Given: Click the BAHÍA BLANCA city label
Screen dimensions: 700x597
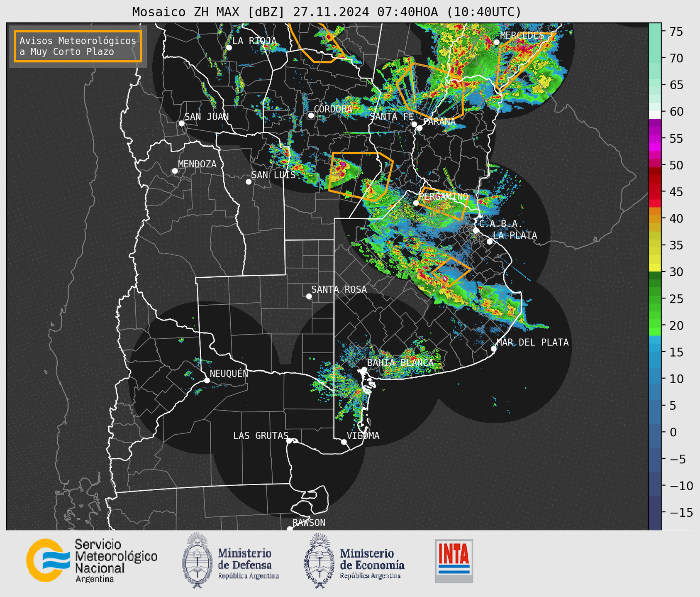Looking at the screenshot, I should [x=400, y=363].
